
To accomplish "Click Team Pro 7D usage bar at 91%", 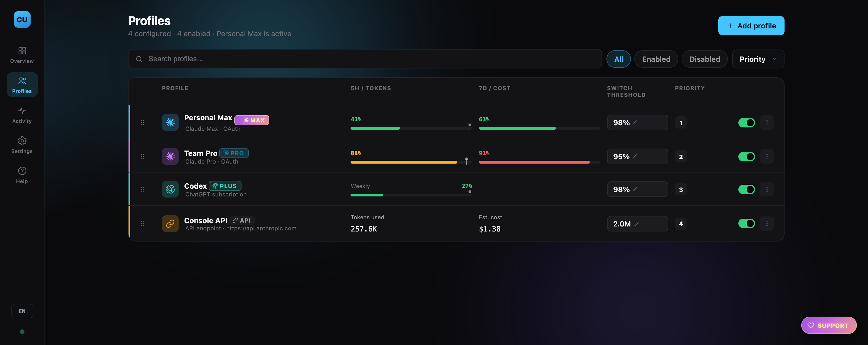I will tap(539, 162).
